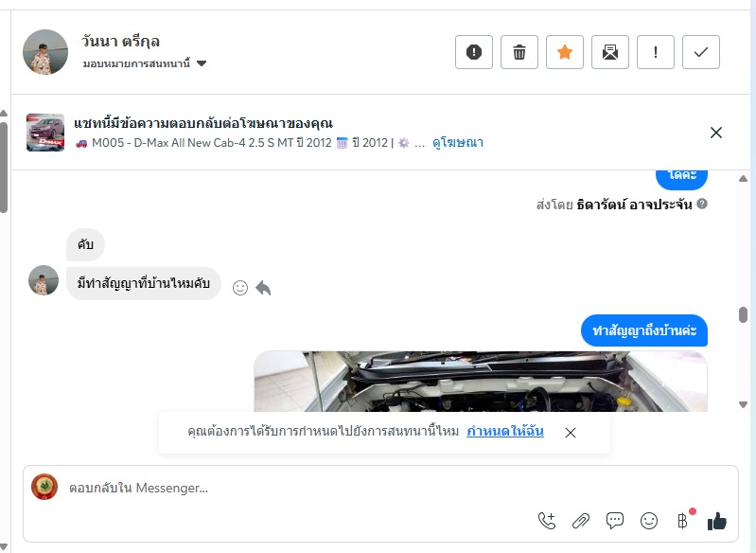Start a call with phone icon
This screenshot has height=553, width=756.
tap(547, 521)
